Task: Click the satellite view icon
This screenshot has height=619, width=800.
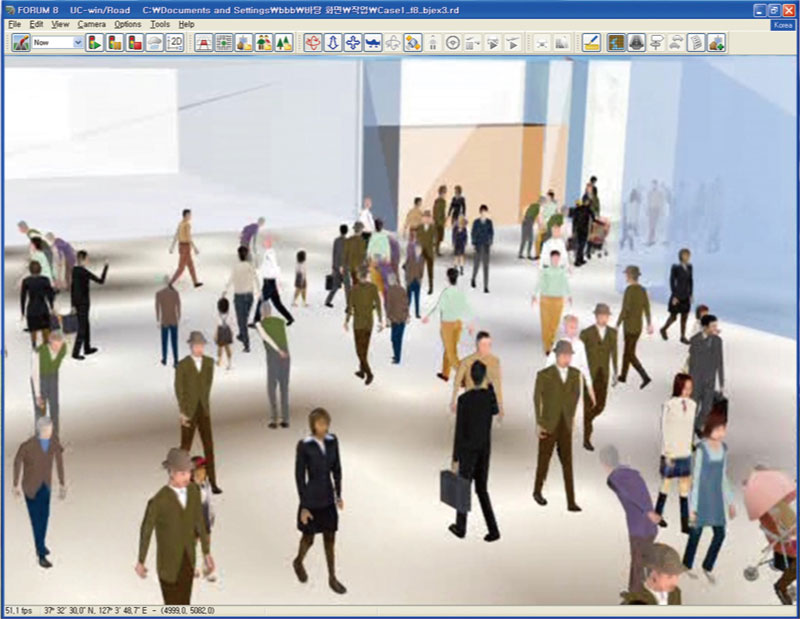Action: (x=413, y=43)
